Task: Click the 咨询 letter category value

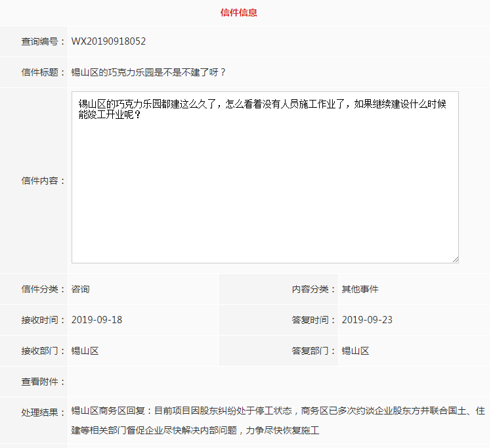Action: 80,289
